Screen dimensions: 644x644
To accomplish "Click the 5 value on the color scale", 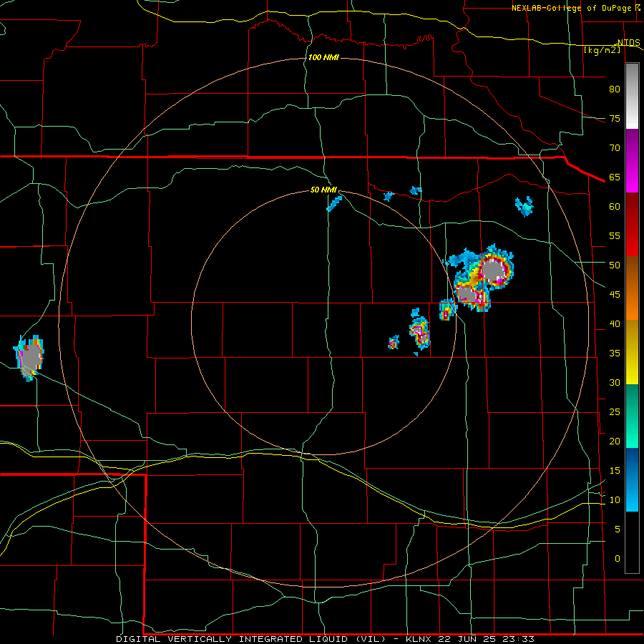I will pyautogui.click(x=618, y=530).
